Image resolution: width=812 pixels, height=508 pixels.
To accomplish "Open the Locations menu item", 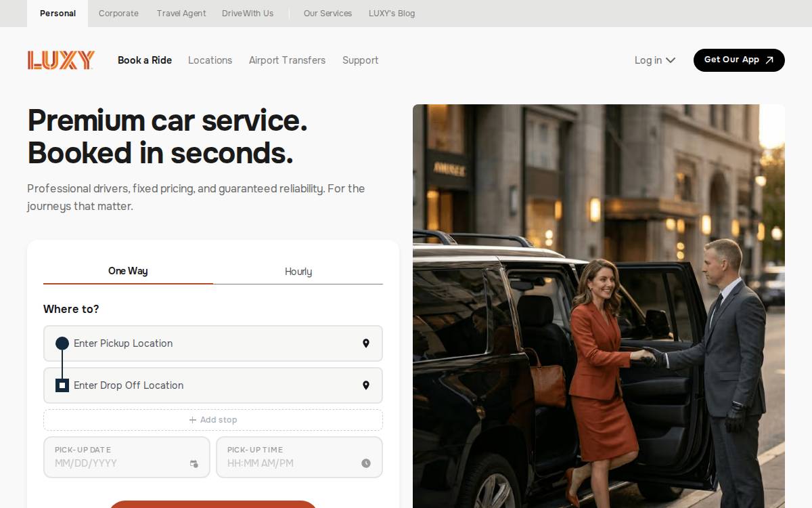I will [x=210, y=60].
